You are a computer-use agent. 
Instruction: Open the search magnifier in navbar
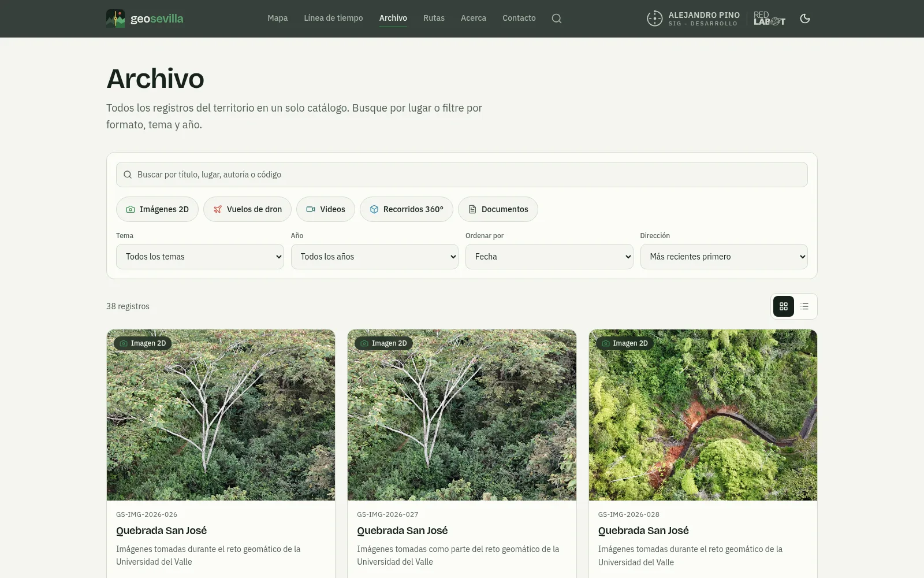(557, 18)
